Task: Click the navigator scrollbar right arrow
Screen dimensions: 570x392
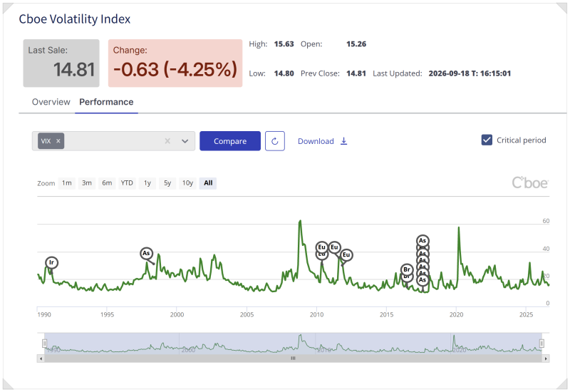Action: (546, 359)
